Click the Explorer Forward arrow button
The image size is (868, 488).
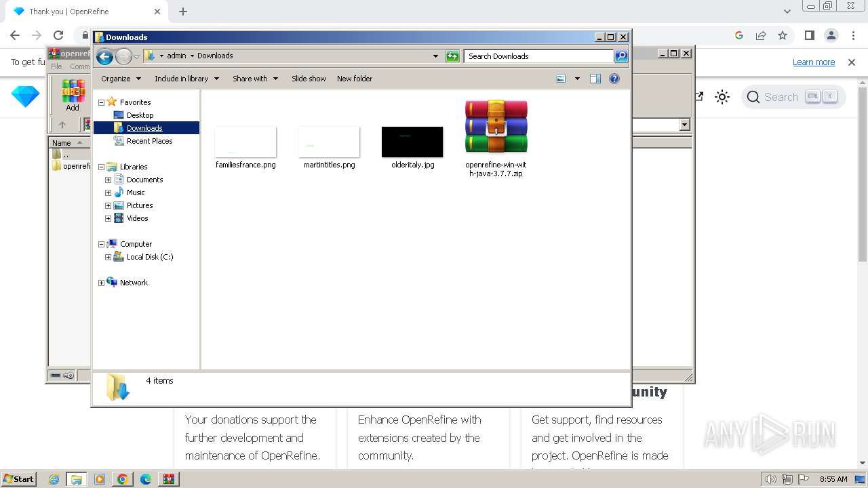pyautogui.click(x=123, y=56)
